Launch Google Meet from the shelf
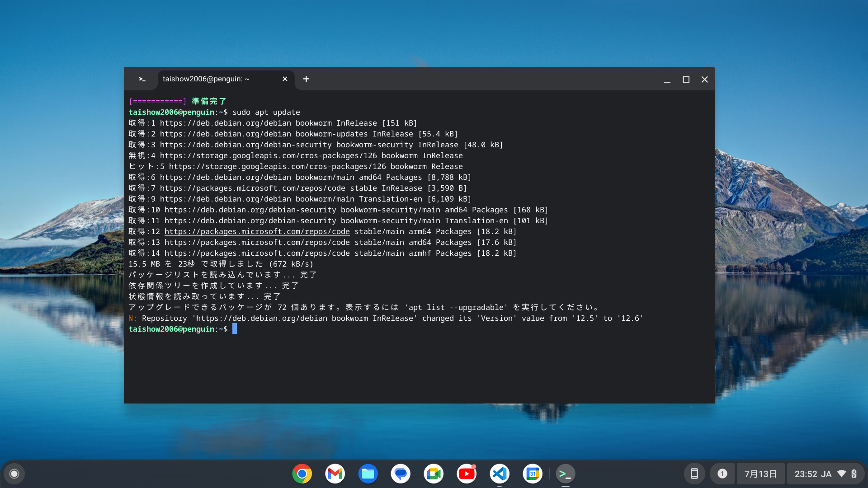 [x=434, y=474]
